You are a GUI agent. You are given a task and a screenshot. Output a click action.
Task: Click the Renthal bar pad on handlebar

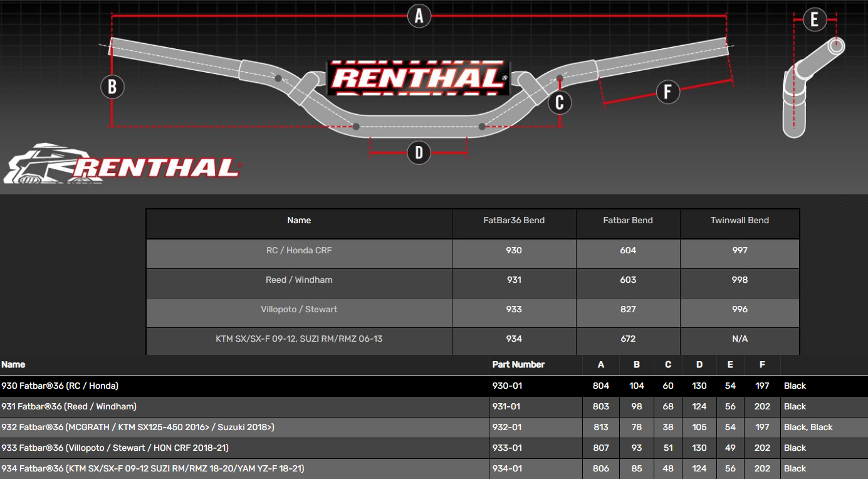click(419, 78)
